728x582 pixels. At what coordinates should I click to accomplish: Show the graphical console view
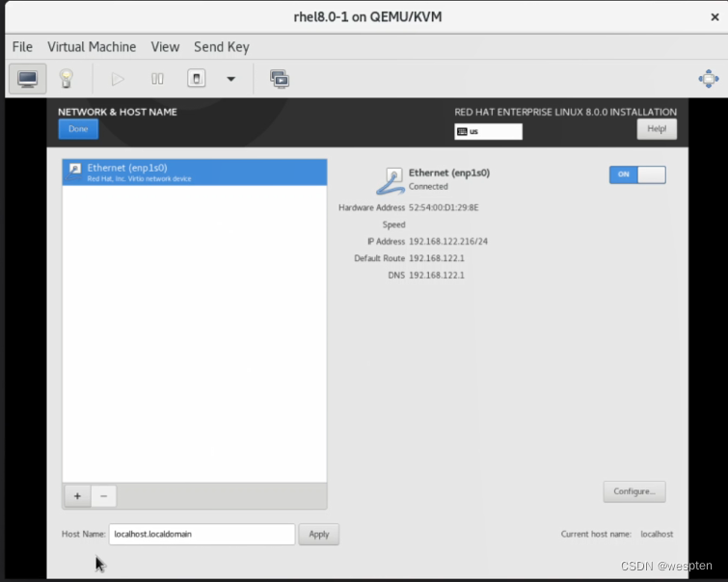(27, 79)
